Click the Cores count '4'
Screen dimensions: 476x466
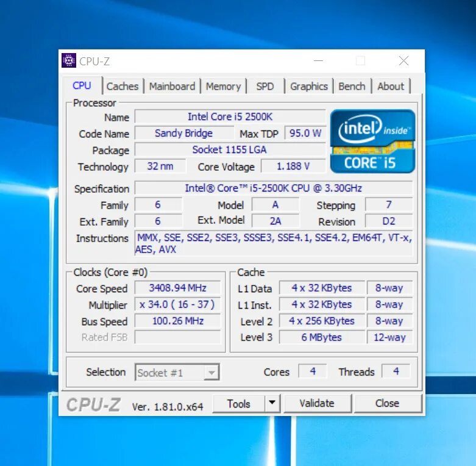(313, 371)
